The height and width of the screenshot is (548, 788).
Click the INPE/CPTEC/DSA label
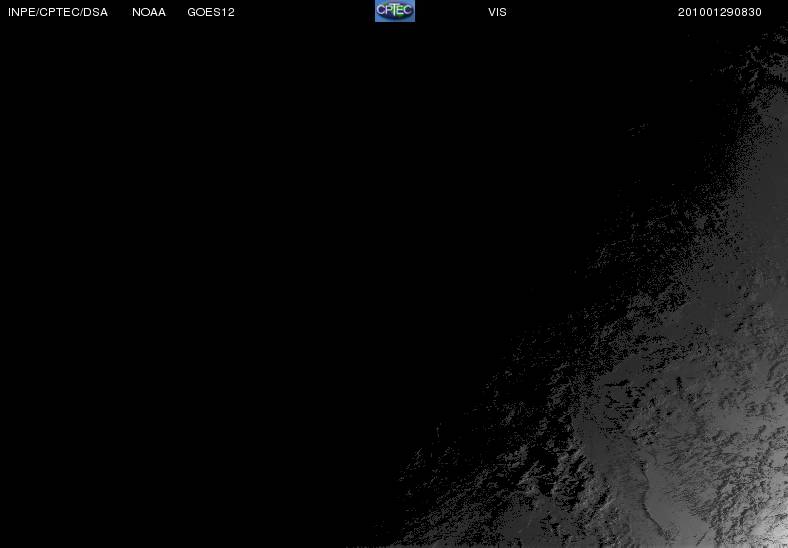coord(58,12)
